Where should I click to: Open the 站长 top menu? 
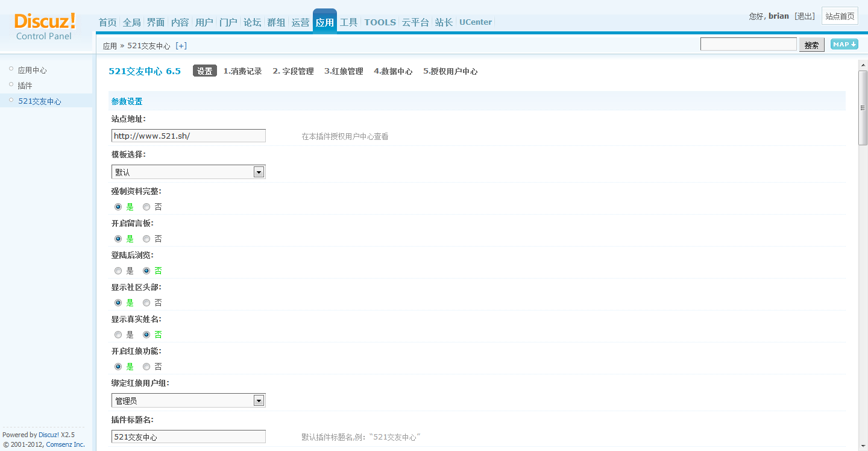coord(444,22)
